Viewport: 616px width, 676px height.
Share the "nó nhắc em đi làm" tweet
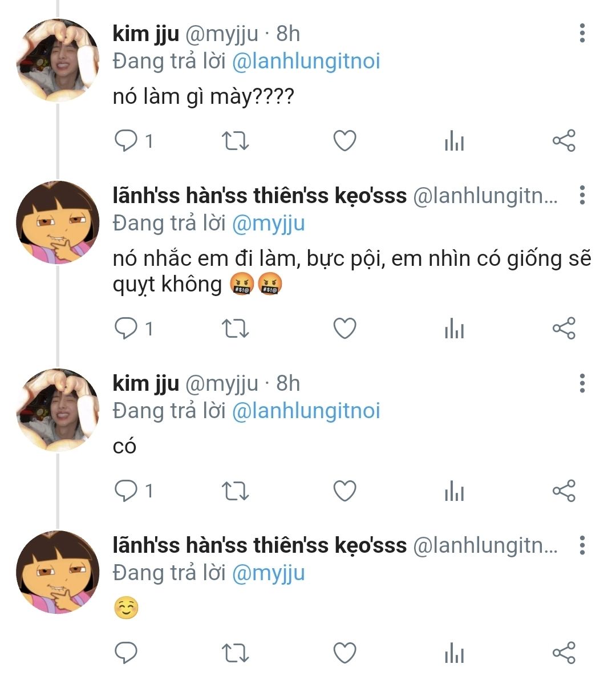click(x=564, y=328)
